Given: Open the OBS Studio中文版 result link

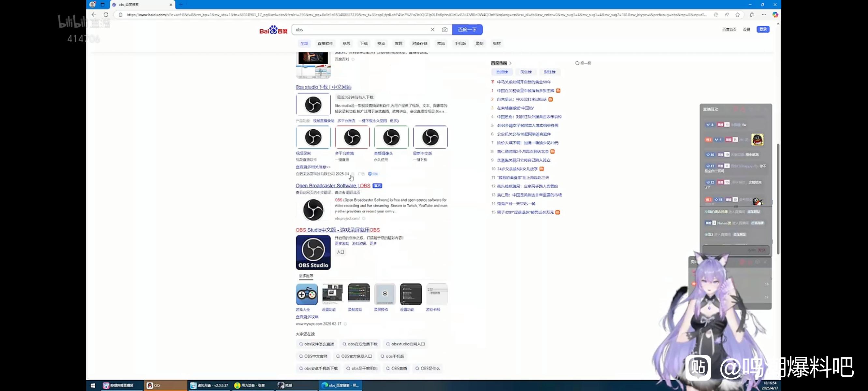Looking at the screenshot, I should [338, 230].
